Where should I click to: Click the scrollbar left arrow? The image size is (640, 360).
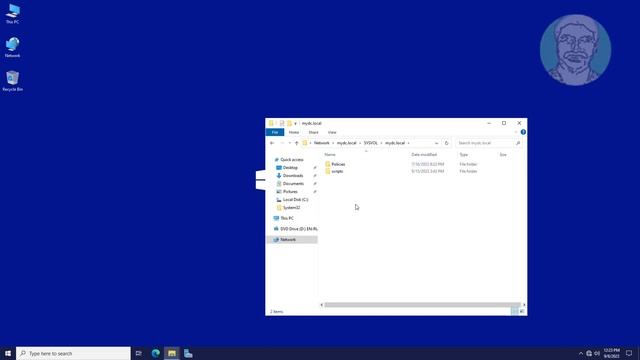point(322,305)
